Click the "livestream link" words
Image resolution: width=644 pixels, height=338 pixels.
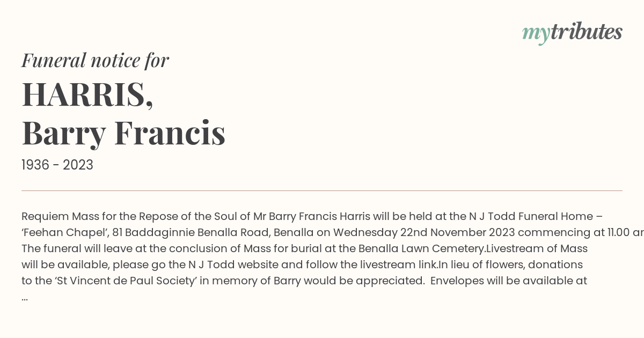(400, 265)
